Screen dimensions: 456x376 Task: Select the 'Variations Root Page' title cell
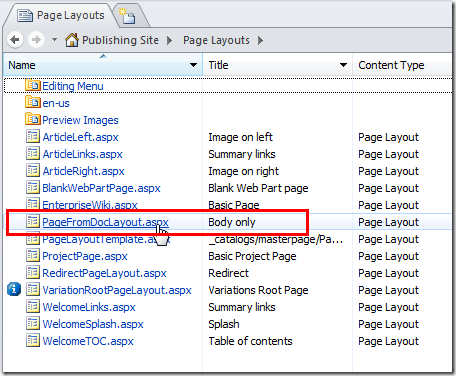coord(258,290)
